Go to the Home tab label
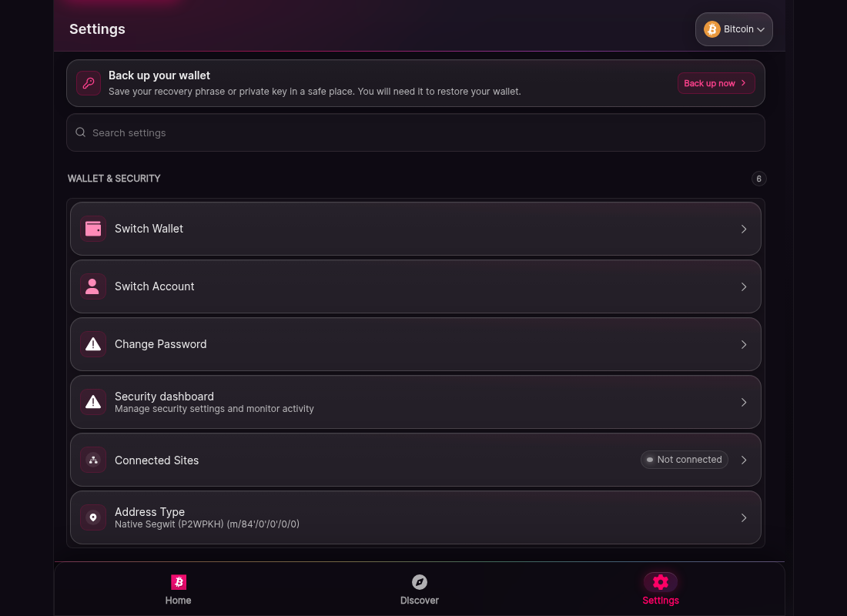Image resolution: width=847 pixels, height=616 pixels. [179, 601]
